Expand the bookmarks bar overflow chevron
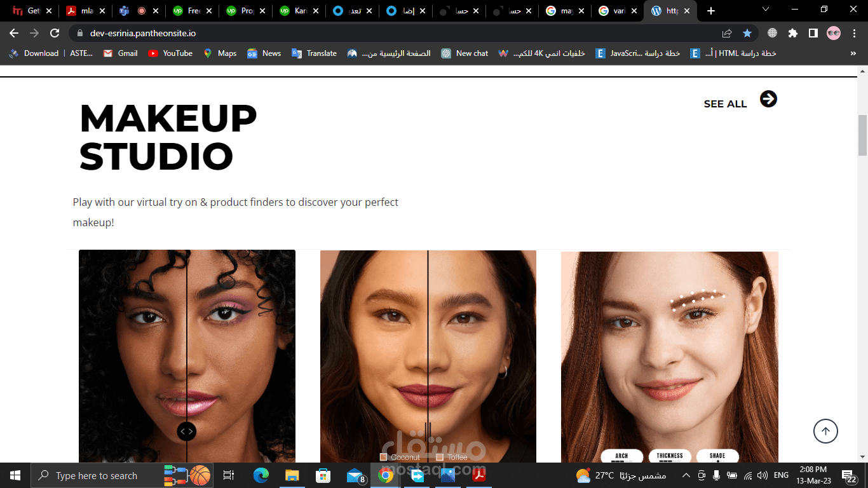The height and width of the screenshot is (488, 868). (853, 53)
